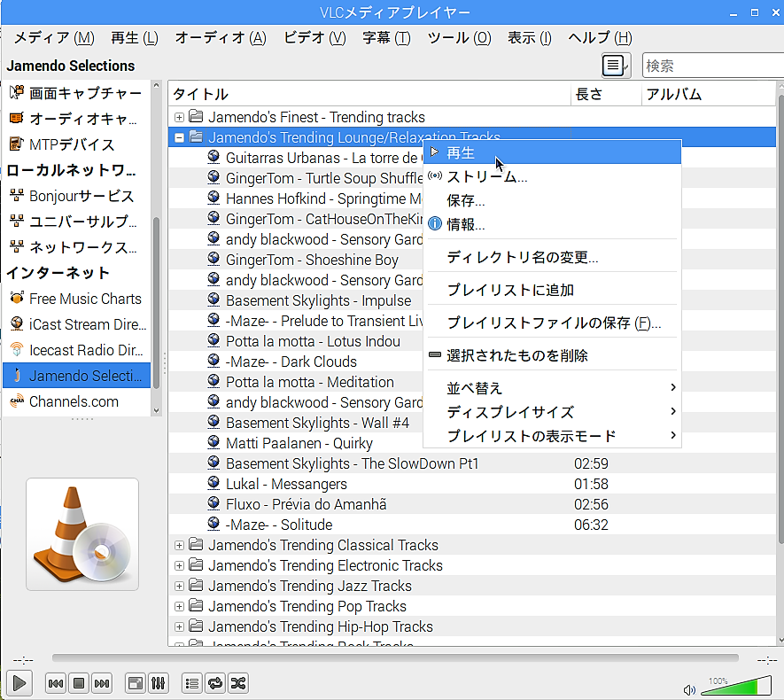The width and height of the screenshot is (784, 700).
Task: Select オーディオキャ... in the sidebar
Action: [x=76, y=119]
